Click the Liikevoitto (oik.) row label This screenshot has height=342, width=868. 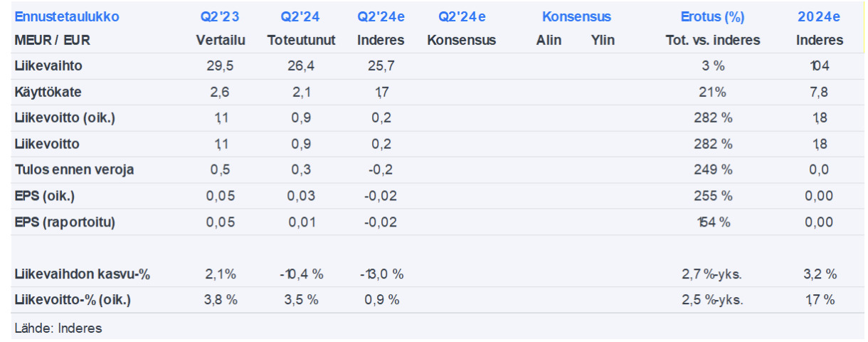pos(65,118)
